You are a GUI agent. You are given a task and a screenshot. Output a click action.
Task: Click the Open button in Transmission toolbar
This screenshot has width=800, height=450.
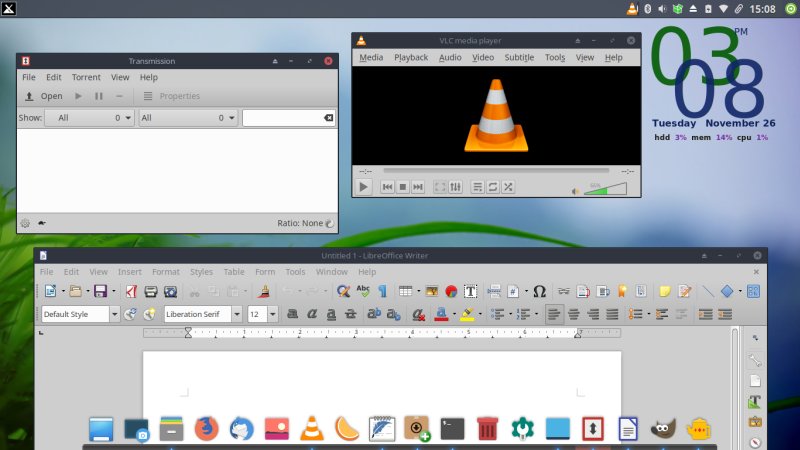(x=43, y=96)
